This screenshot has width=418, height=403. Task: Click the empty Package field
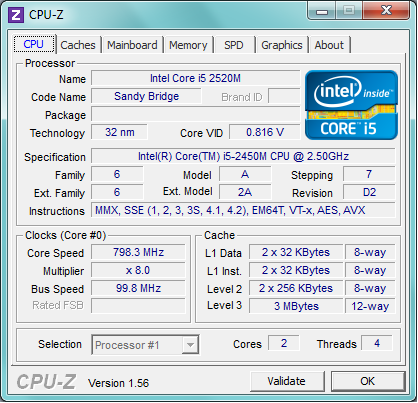[x=196, y=114]
